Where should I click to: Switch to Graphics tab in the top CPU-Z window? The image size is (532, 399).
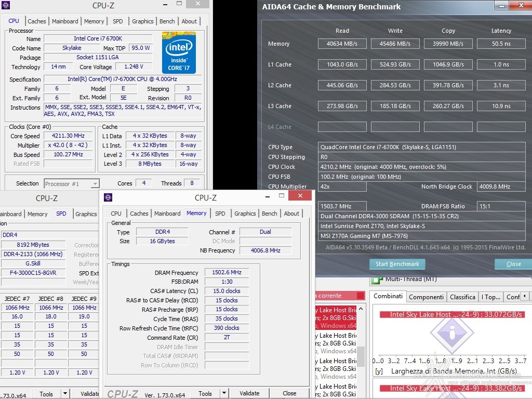pos(142,21)
